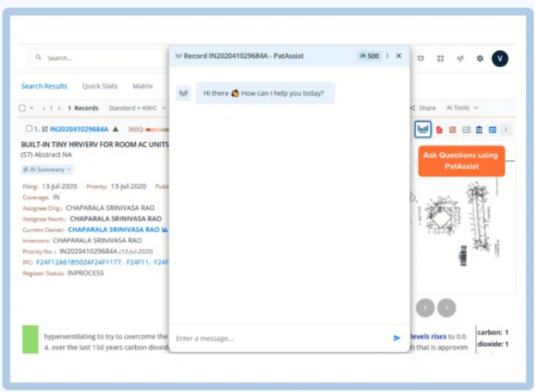Open PatAssist icon in record toolbar

(423, 129)
